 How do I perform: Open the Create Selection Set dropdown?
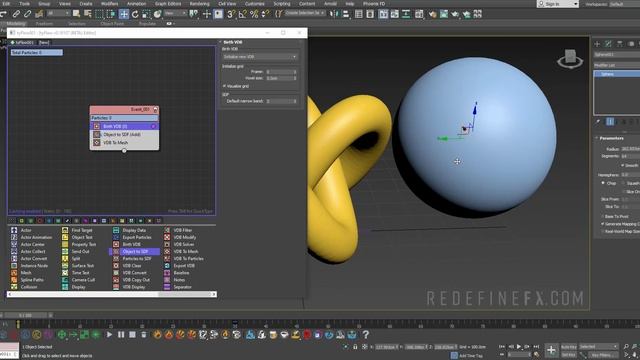(304, 13)
